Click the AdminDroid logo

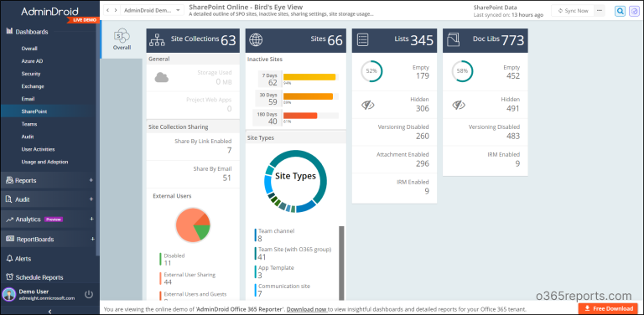[49, 11]
